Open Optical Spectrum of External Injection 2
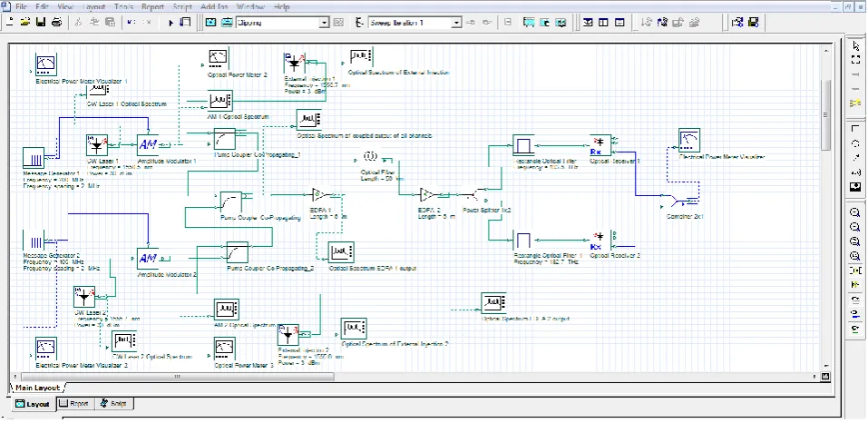The image size is (868, 423). tap(354, 329)
